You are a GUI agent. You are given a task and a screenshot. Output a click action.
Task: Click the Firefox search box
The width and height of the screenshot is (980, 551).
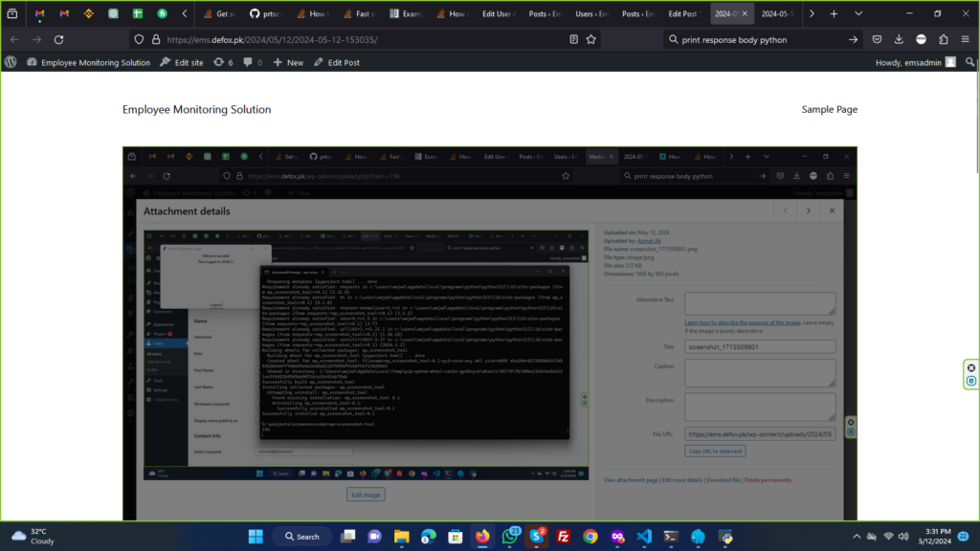(x=756, y=39)
